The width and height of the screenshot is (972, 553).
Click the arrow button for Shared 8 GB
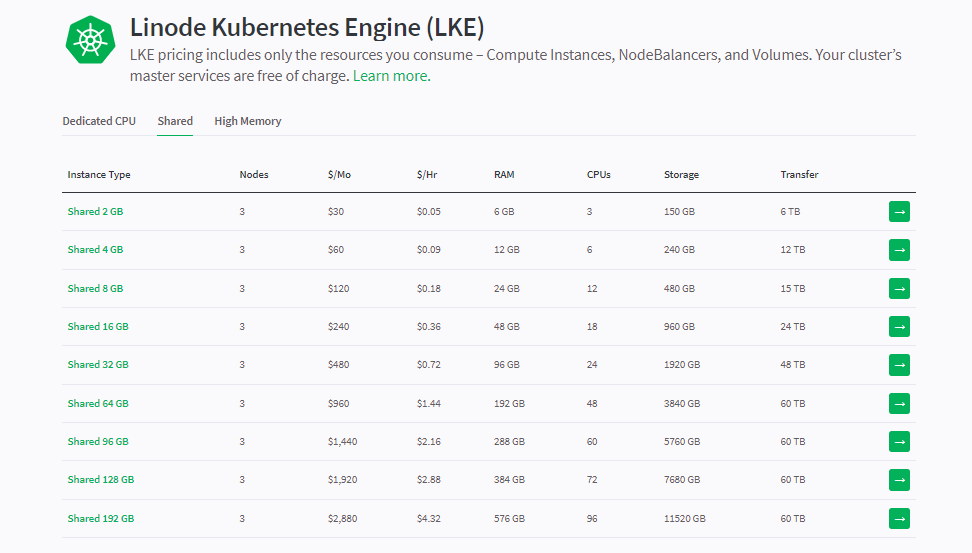click(x=899, y=288)
